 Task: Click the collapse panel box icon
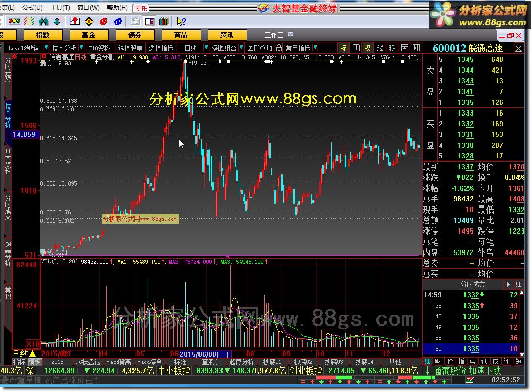405,48
